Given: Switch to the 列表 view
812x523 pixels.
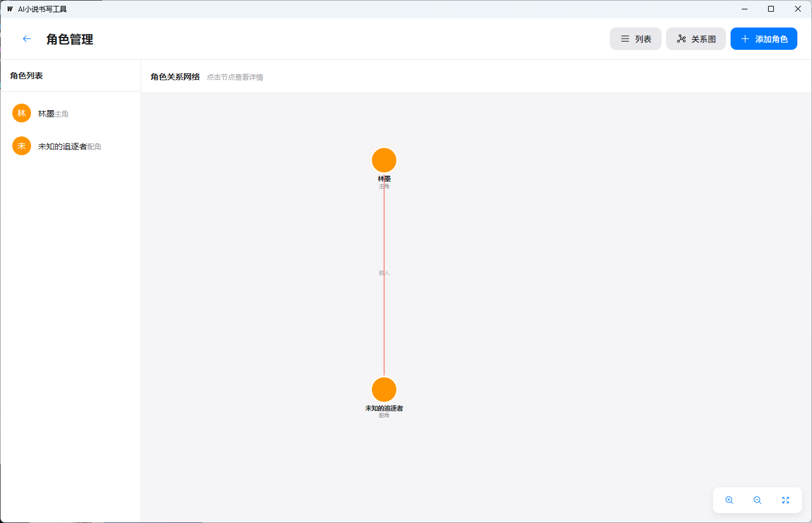Looking at the screenshot, I should [x=635, y=39].
